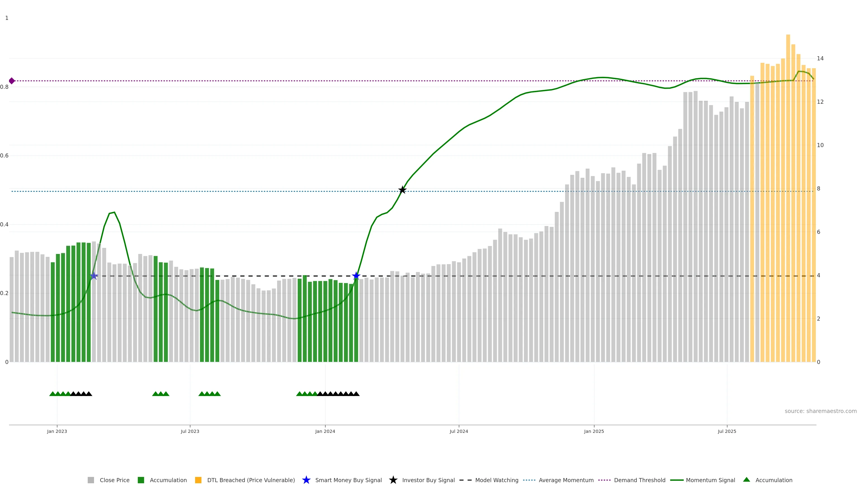Click the Jan 2025 axis label

click(594, 431)
